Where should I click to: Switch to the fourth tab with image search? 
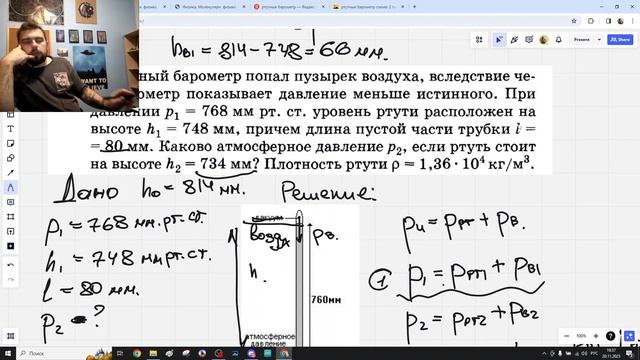[x=367, y=7]
